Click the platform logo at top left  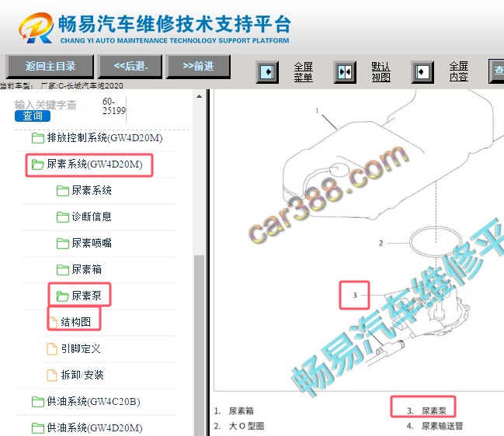click(x=36, y=28)
